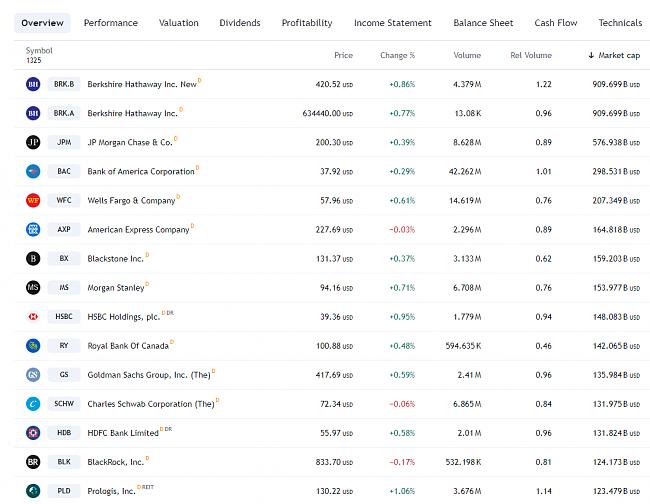Open the RY ticker symbol
Screen dimensions: 650x504
click(64, 345)
